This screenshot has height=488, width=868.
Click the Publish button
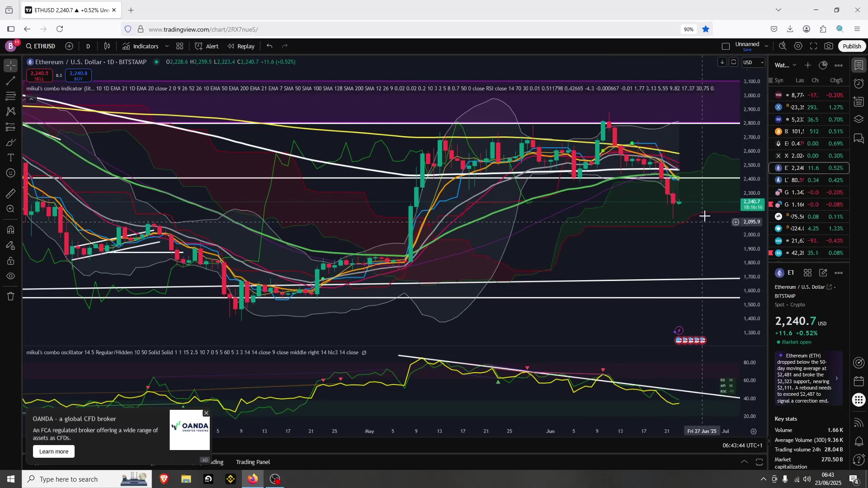point(852,46)
